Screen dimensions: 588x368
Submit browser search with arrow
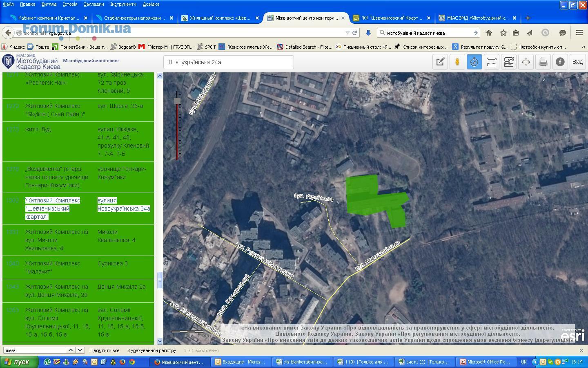475,33
